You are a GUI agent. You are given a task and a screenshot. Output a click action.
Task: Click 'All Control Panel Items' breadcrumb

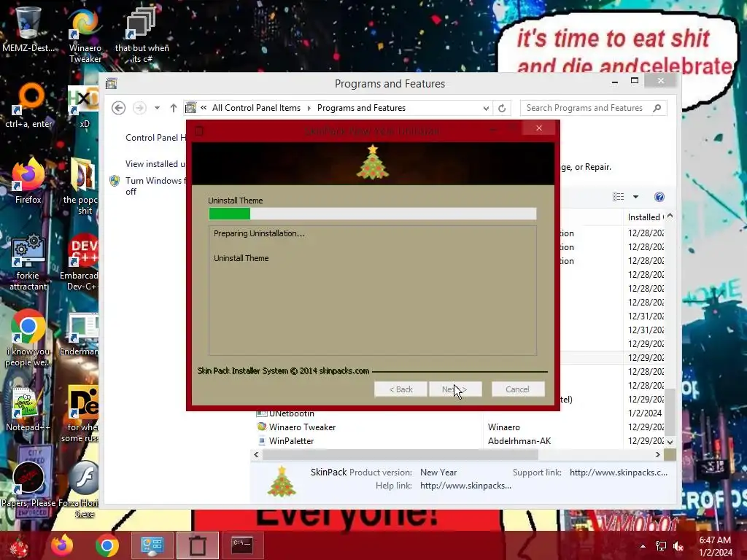(x=256, y=108)
